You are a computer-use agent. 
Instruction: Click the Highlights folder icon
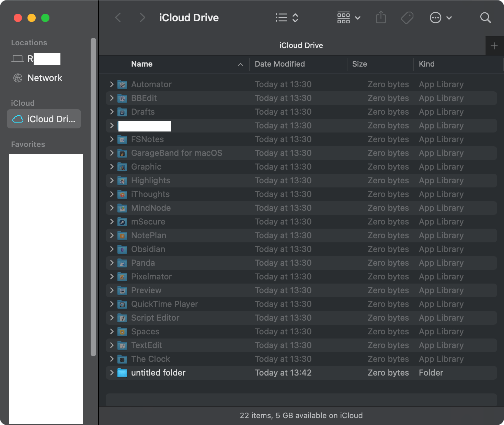tap(122, 181)
